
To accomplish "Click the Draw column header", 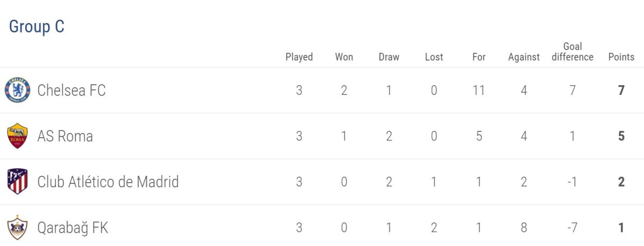I will [389, 57].
